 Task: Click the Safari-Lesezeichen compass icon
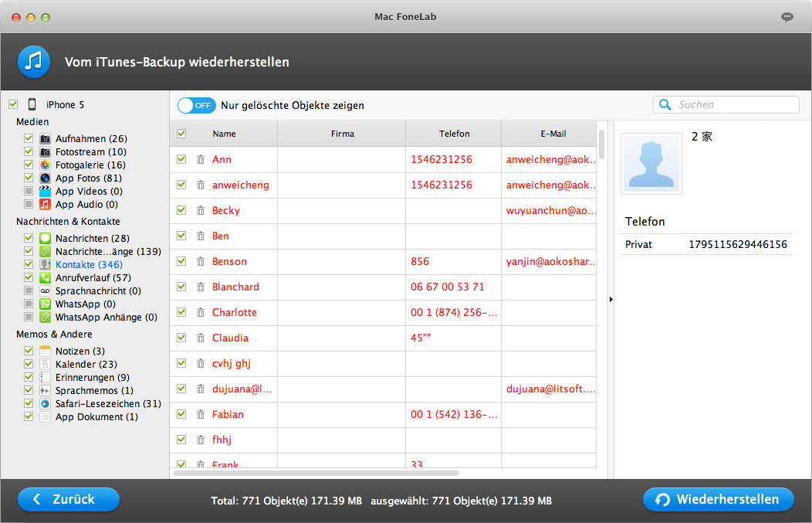point(45,403)
